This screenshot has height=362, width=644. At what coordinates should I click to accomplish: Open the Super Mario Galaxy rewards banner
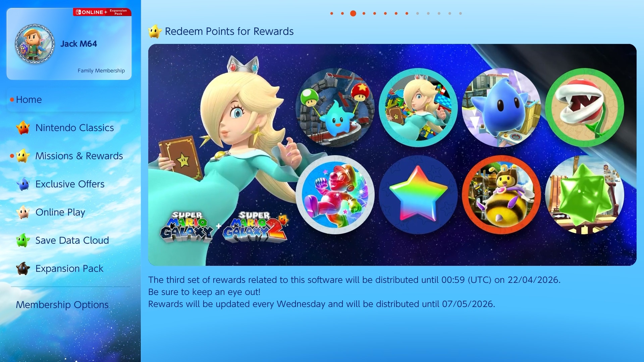[392, 155]
